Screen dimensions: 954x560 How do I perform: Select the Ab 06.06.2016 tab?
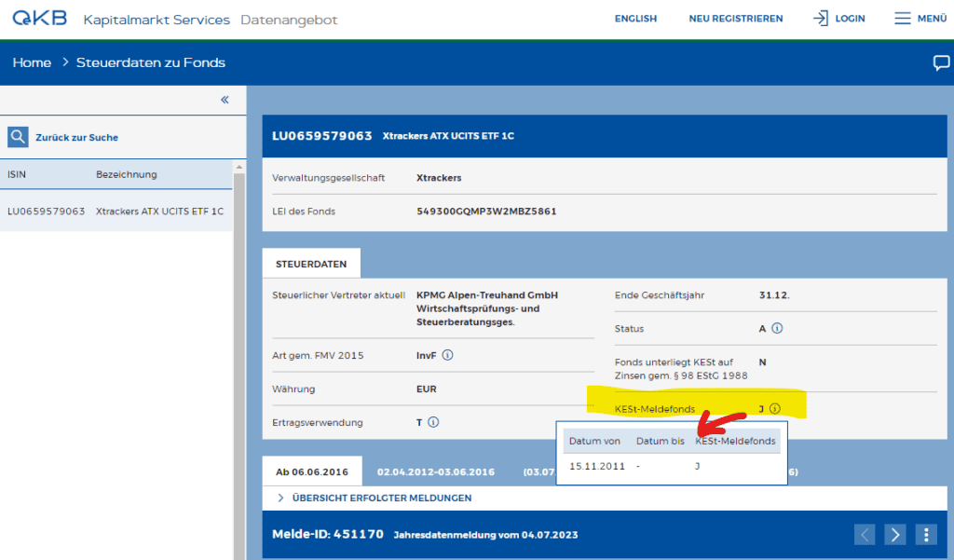click(311, 471)
